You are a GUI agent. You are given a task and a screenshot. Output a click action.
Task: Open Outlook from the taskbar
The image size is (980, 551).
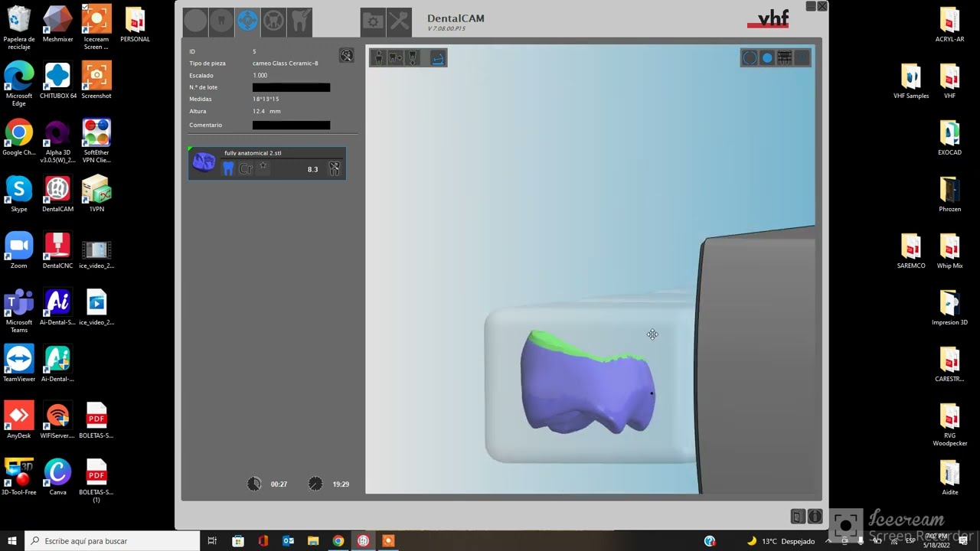click(289, 541)
